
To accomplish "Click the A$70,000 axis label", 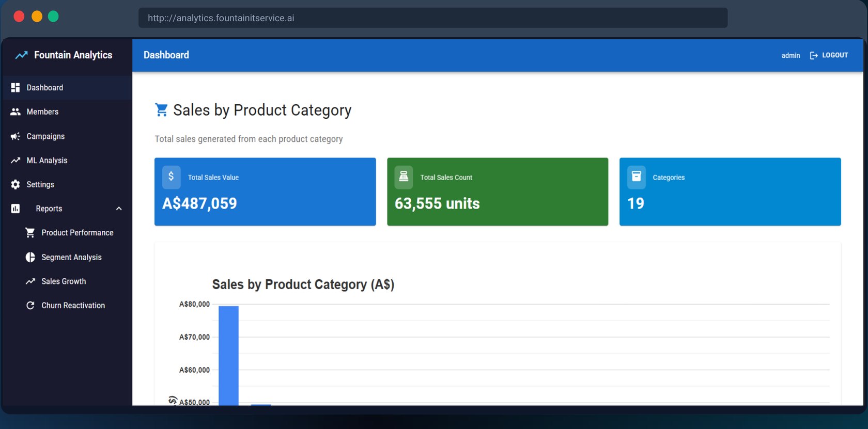I will pos(194,337).
